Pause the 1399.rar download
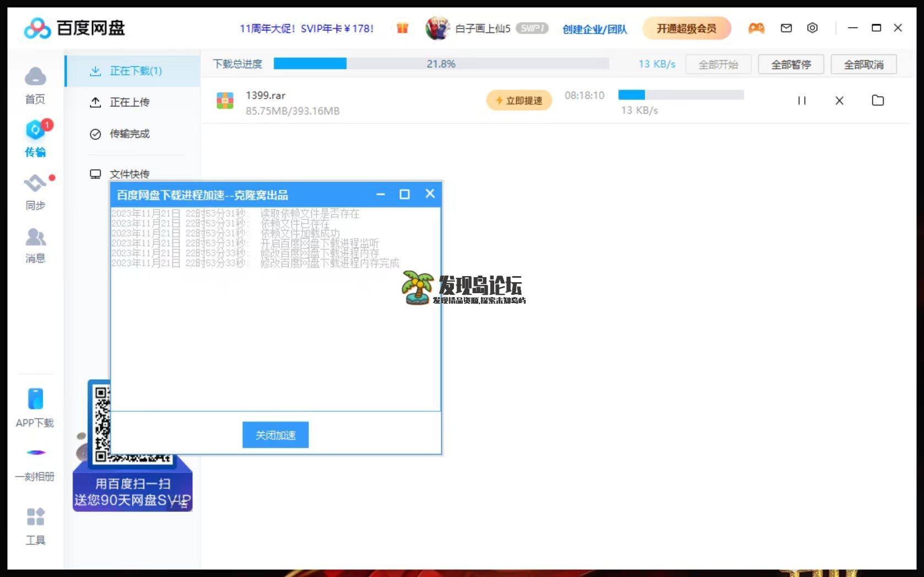 tap(802, 101)
